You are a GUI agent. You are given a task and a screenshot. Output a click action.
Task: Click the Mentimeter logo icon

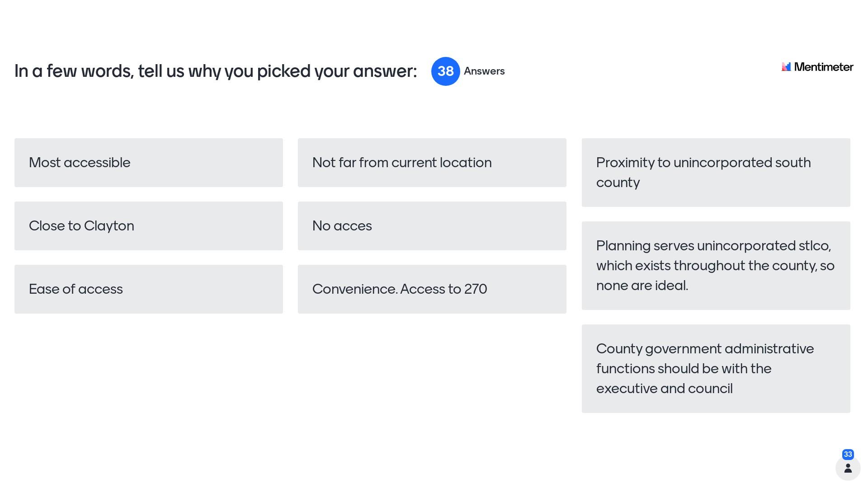(786, 67)
